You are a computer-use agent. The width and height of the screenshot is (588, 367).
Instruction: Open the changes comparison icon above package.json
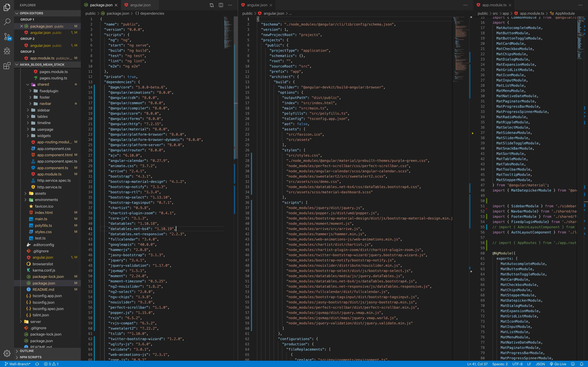211,5
